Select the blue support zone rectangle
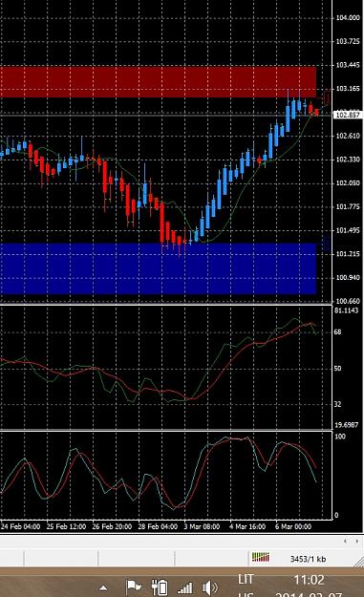The height and width of the screenshot is (597, 364). (x=158, y=268)
